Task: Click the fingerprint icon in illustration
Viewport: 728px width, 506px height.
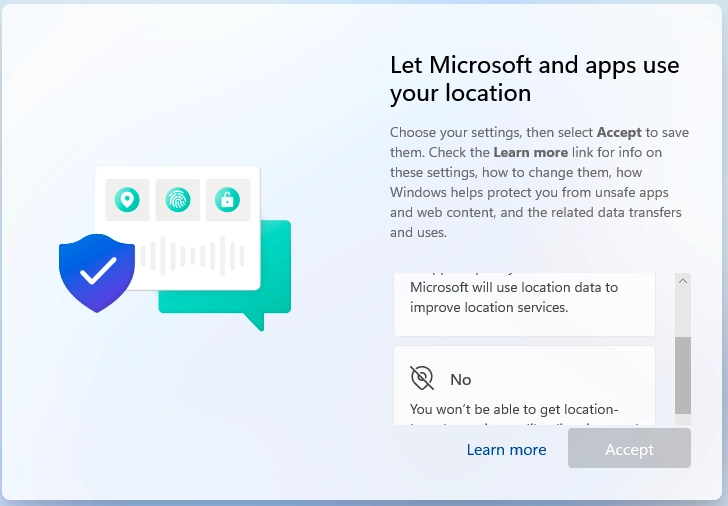Action: tap(178, 200)
